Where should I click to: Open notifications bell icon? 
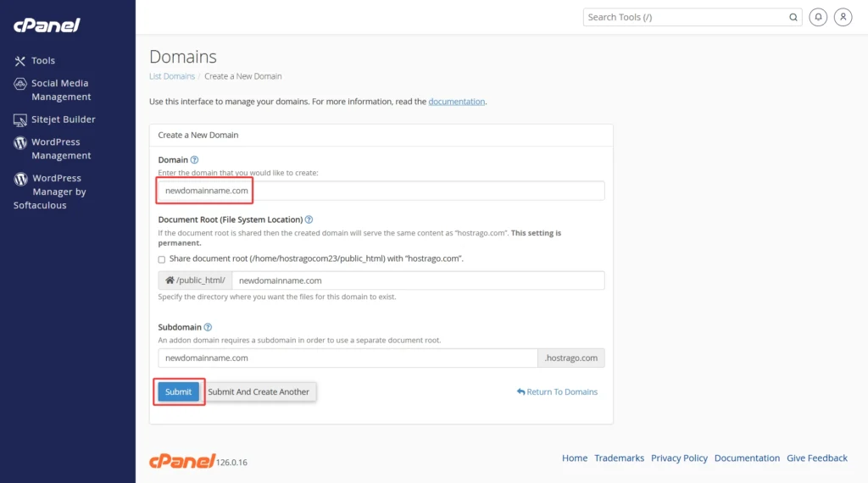pyautogui.click(x=818, y=17)
